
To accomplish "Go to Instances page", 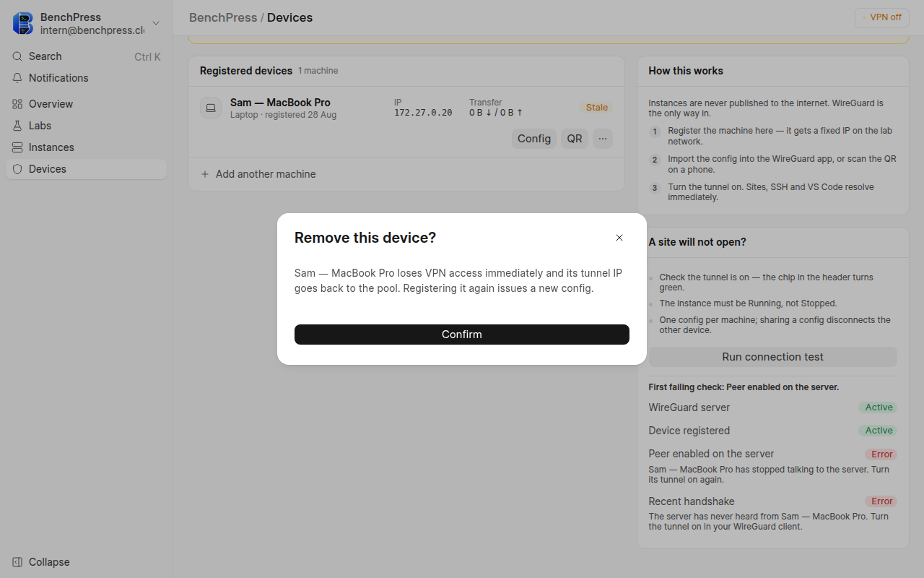I will pyautogui.click(x=87, y=147).
